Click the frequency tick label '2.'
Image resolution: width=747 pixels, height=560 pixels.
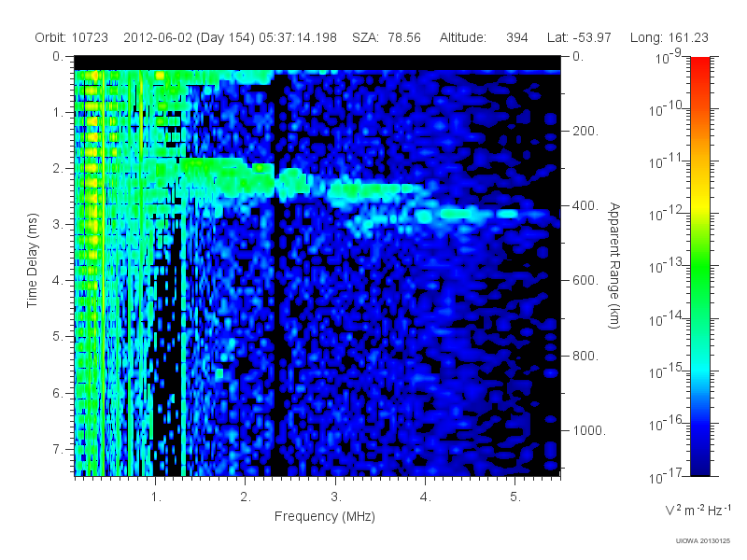pos(246,497)
